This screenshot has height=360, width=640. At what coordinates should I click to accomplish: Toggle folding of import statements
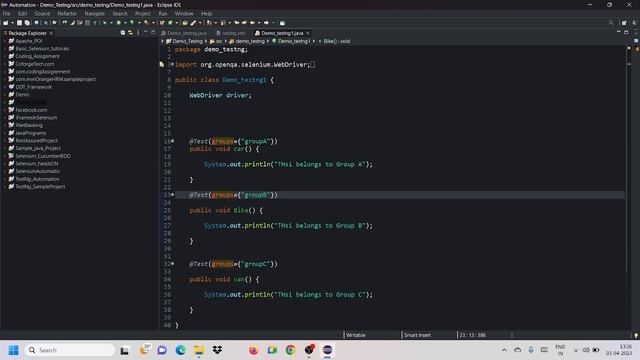(x=172, y=64)
